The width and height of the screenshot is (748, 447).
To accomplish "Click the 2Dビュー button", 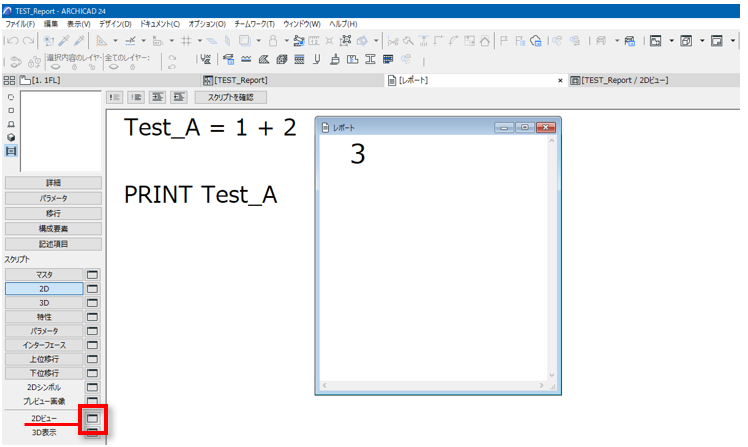I will [44, 418].
